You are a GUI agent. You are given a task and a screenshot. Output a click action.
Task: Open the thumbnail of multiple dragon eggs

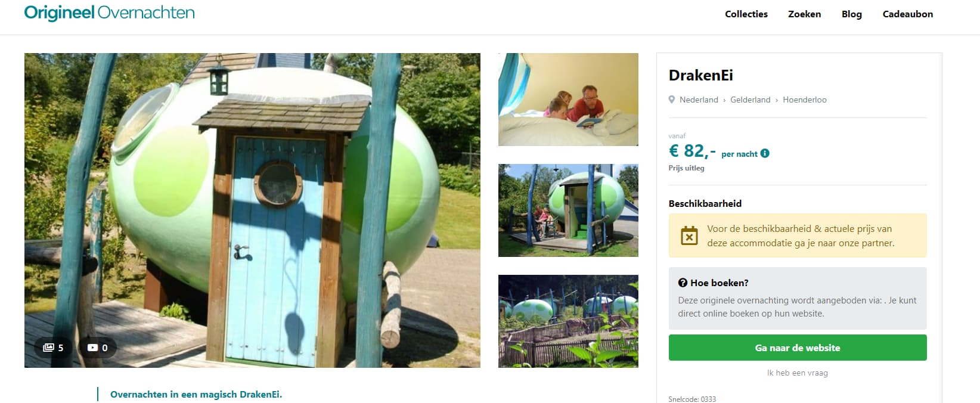click(x=568, y=321)
